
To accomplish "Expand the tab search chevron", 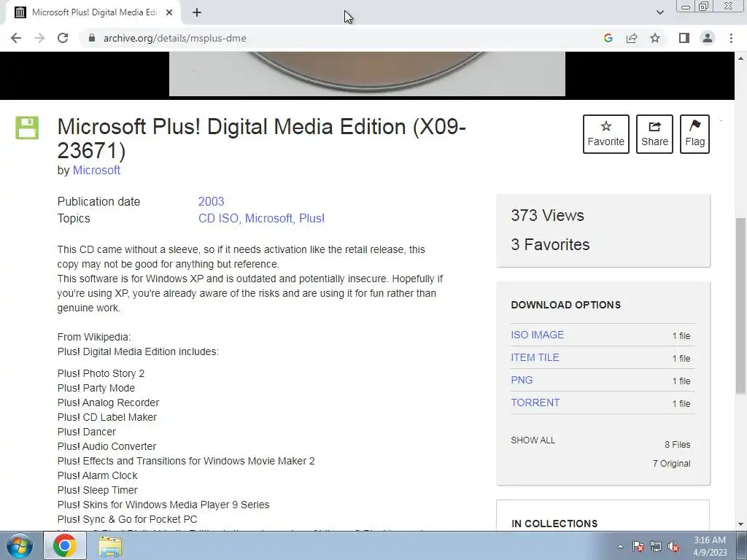I will pyautogui.click(x=659, y=12).
